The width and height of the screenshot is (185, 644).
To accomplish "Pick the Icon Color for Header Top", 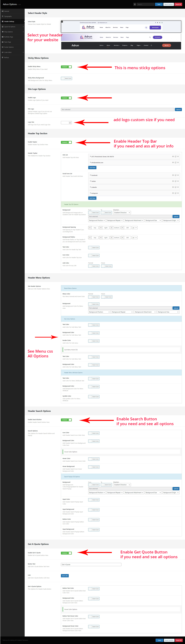I will click(x=94, y=256).
